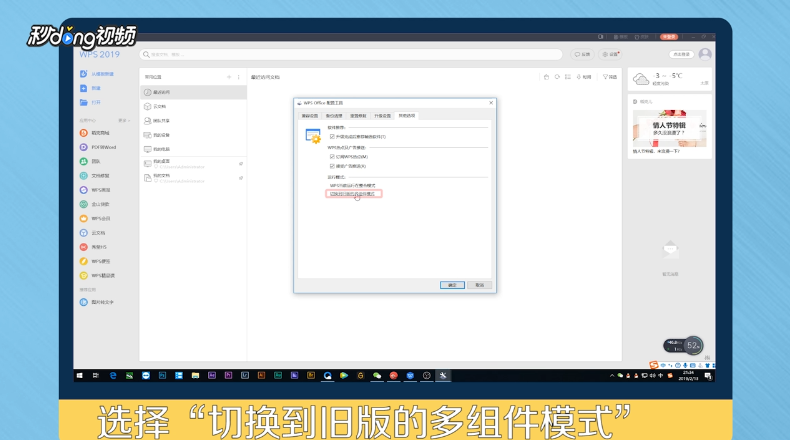Click the 确定 button in the dialog
Viewport: 790px width, 440px height.
pos(452,285)
